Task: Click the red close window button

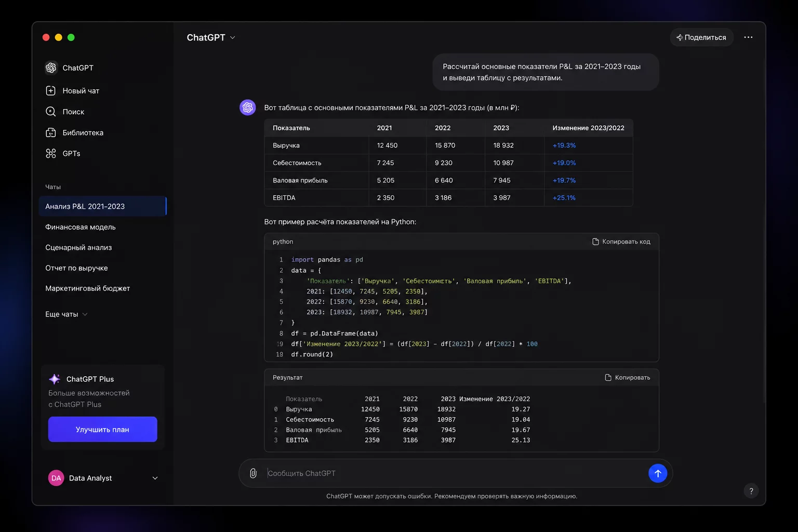Action: 46,37
